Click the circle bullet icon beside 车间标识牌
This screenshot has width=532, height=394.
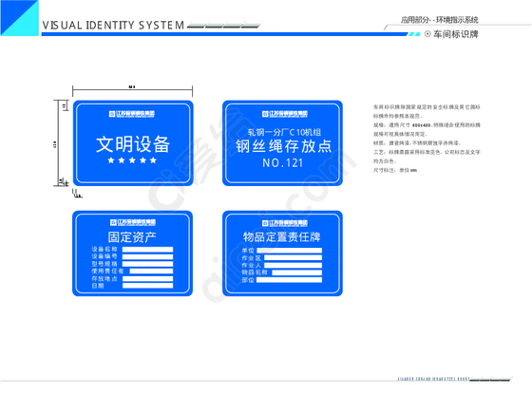427,34
